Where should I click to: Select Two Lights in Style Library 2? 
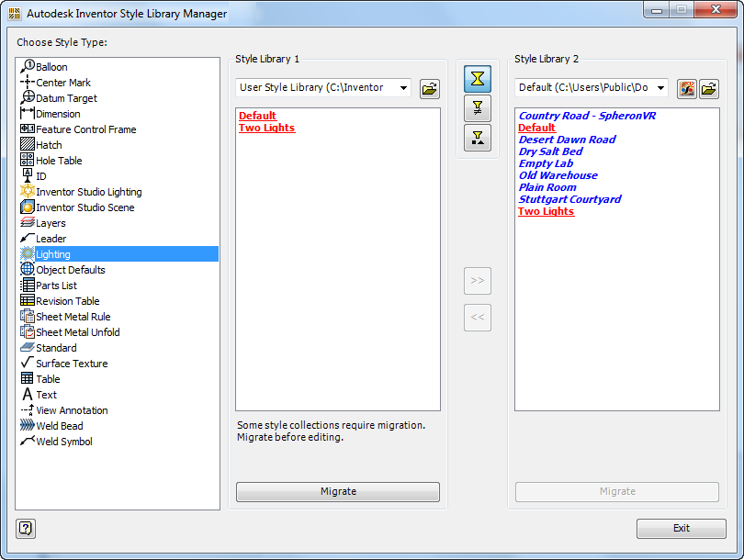coord(547,211)
